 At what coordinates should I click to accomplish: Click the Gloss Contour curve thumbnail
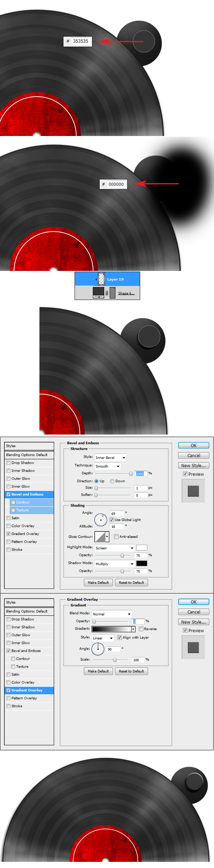100,537
